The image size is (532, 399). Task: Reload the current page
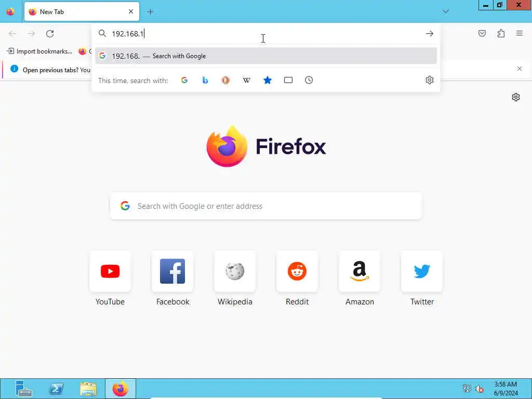pos(50,34)
